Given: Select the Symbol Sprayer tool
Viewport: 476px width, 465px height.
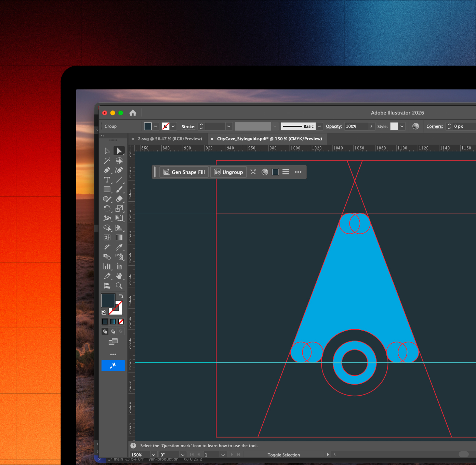Looking at the screenshot, I should [x=119, y=256].
